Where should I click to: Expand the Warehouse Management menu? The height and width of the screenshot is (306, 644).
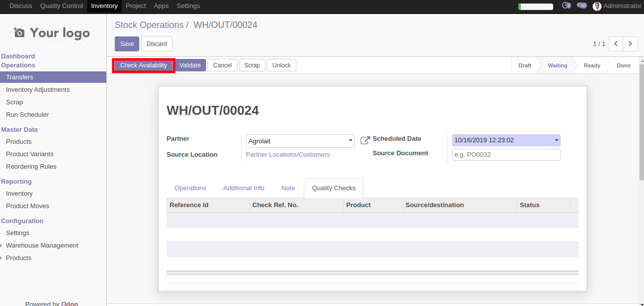[x=42, y=246]
